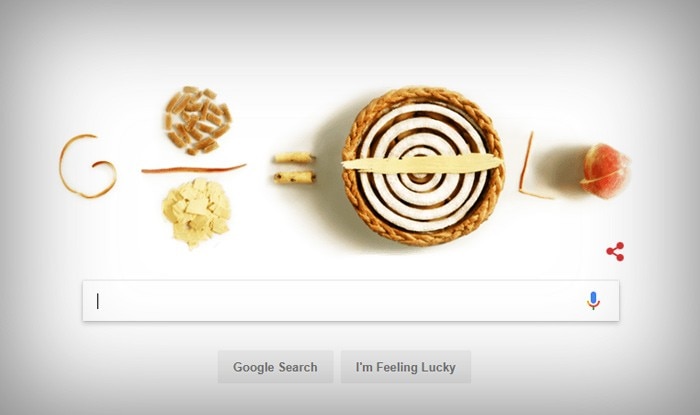Focus the Google search text box
The width and height of the screenshot is (700, 415).
tap(351, 301)
